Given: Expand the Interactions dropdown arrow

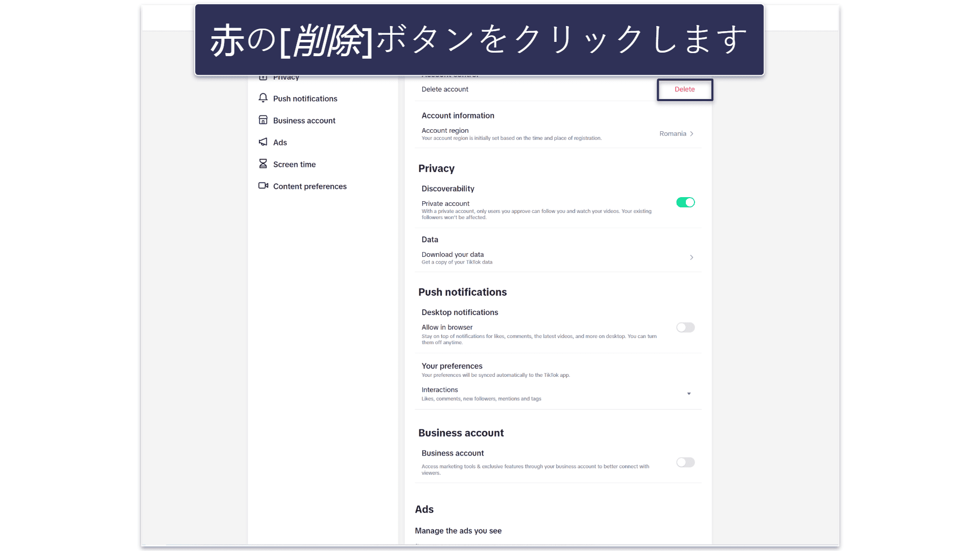Looking at the screenshot, I should pyautogui.click(x=689, y=394).
